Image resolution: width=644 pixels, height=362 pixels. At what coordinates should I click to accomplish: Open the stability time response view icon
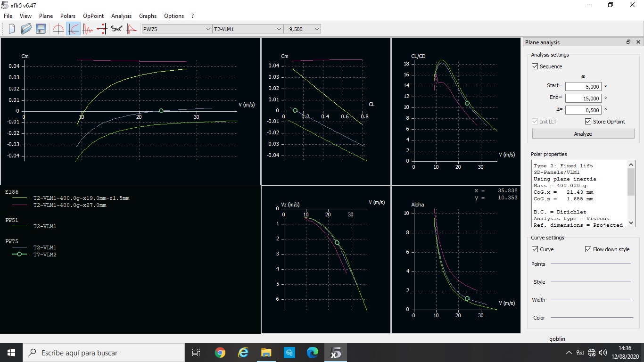(x=88, y=29)
